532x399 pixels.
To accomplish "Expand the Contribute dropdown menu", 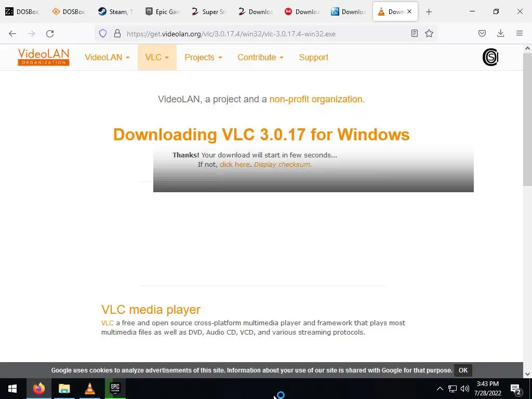I will (261, 57).
